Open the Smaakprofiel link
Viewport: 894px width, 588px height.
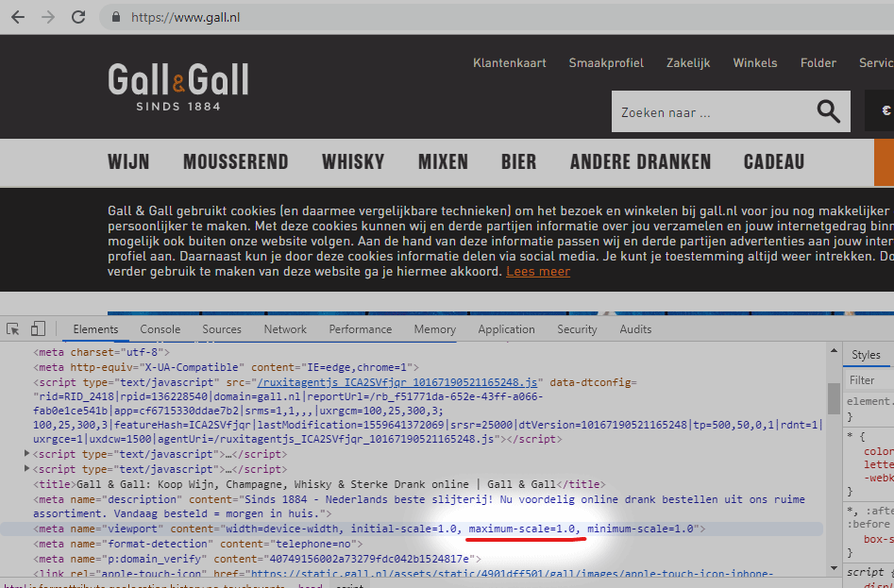(x=606, y=62)
